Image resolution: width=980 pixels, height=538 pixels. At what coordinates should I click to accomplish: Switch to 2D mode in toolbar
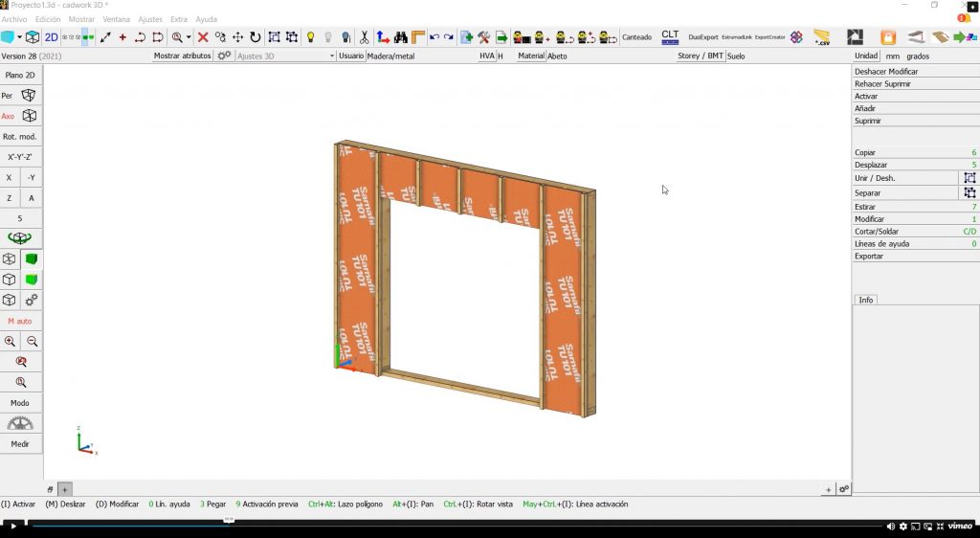click(52, 37)
